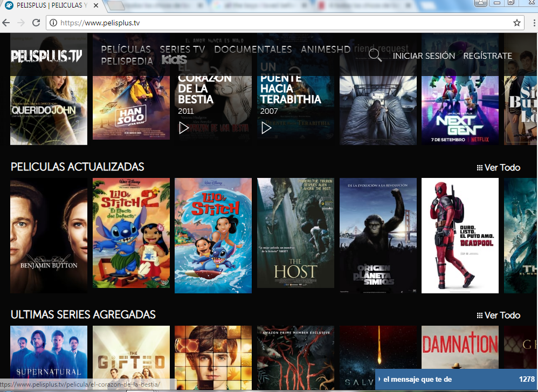Click the grid icon beside Peliculas Actualizadas Ver Todo

point(479,168)
